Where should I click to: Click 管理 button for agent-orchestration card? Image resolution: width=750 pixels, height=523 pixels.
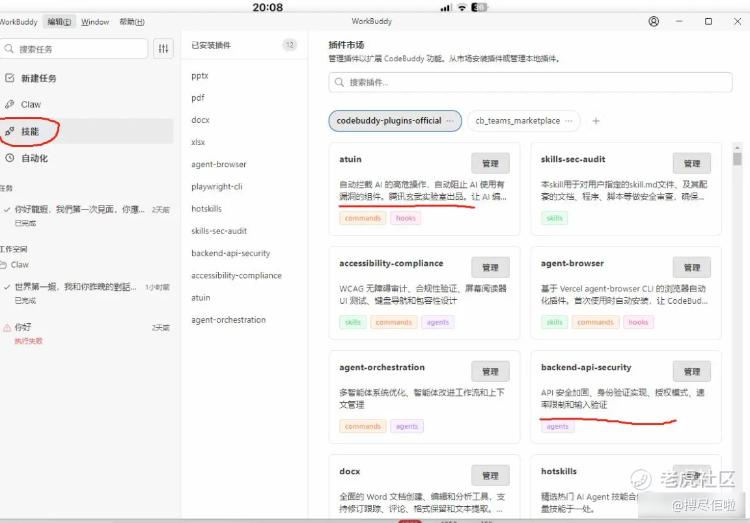(490, 371)
